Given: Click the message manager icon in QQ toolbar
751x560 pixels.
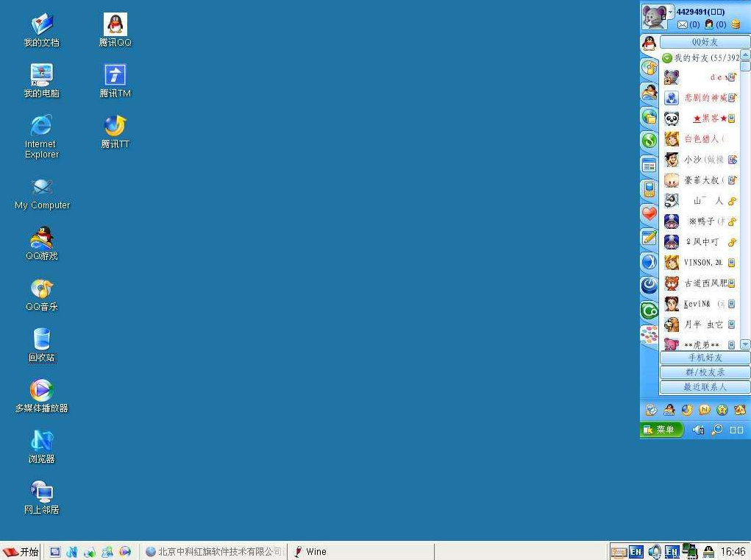Looking at the screenshot, I should [x=652, y=410].
